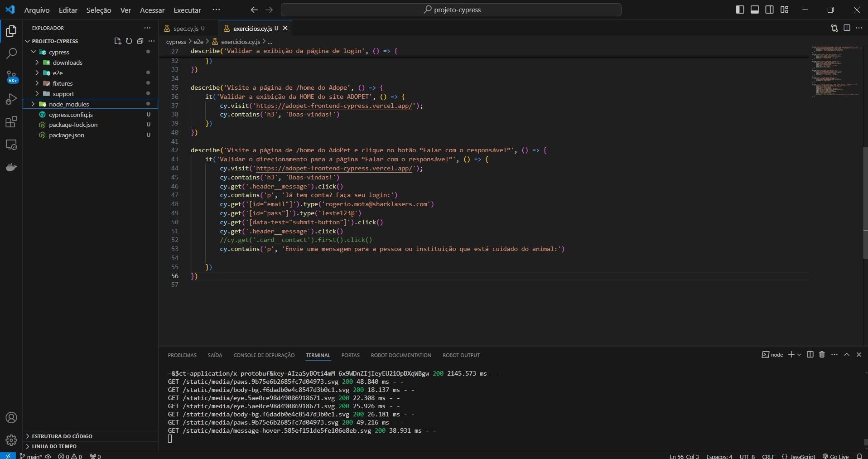
Task: Switch to PROBLEMAS panel tab
Action: 182,355
